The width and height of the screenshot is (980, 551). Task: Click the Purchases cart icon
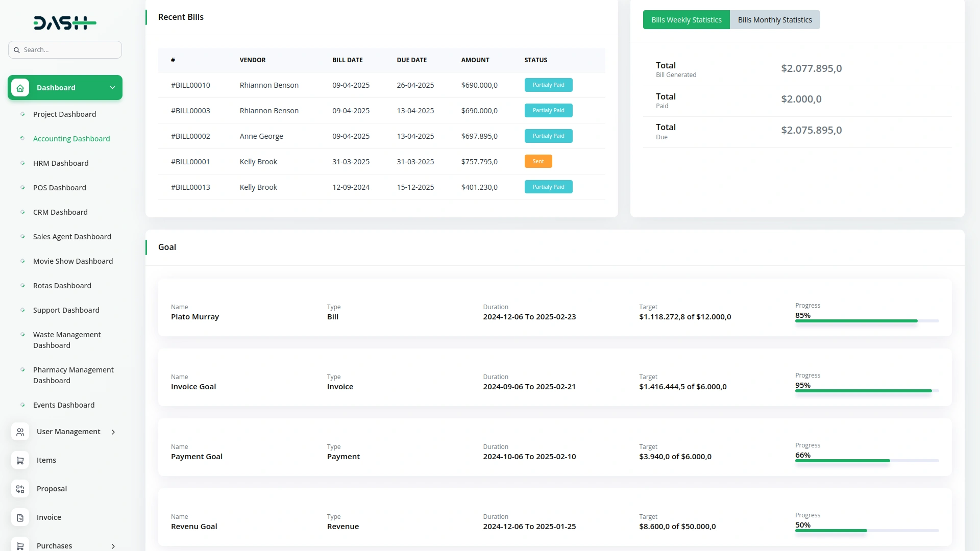point(20,546)
